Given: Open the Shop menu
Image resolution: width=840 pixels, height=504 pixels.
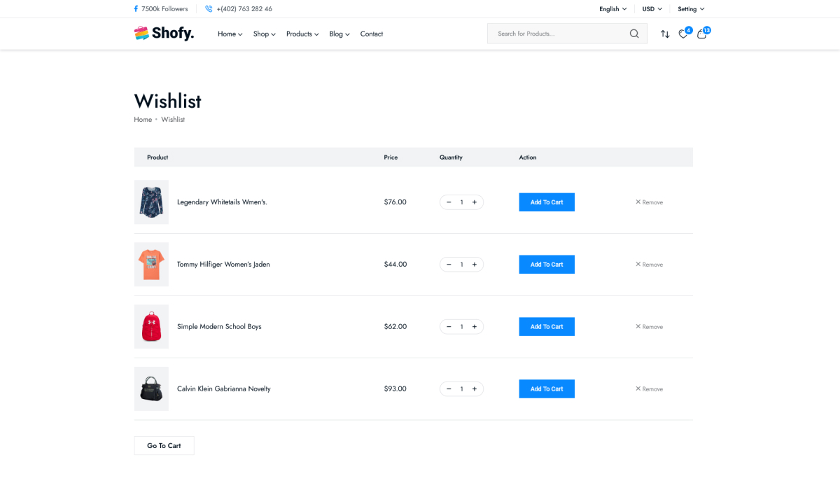Looking at the screenshot, I should tap(264, 34).
